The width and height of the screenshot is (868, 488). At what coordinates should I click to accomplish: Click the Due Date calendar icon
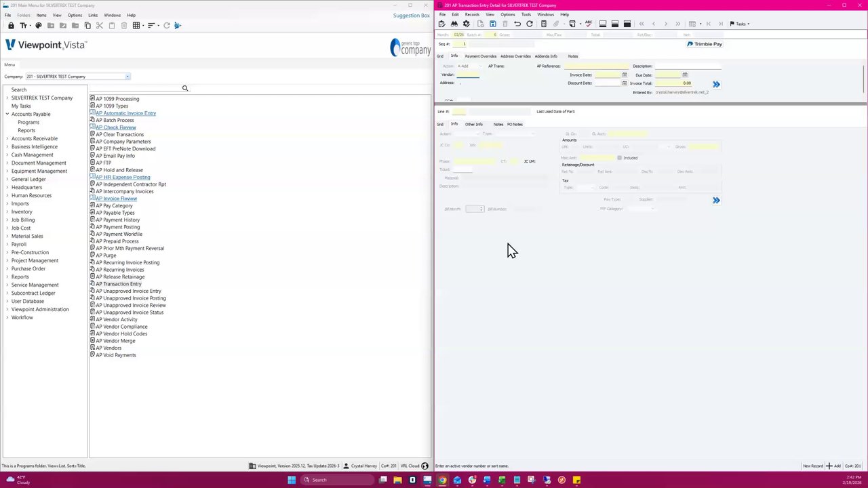pyautogui.click(x=685, y=75)
